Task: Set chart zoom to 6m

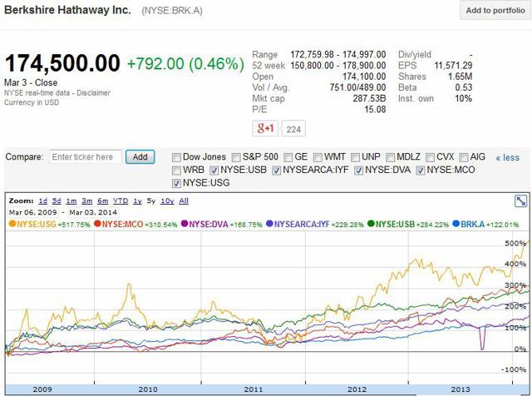Action: (x=103, y=200)
